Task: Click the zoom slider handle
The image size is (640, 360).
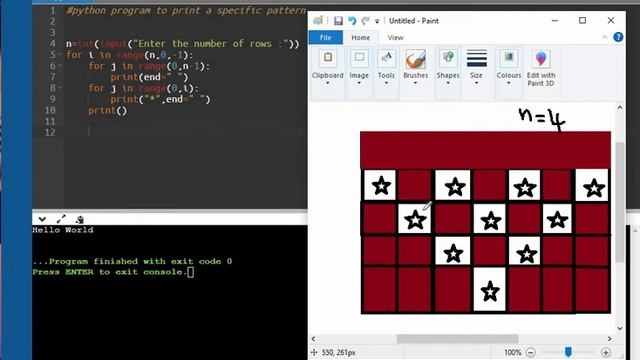Action: pyautogui.click(x=568, y=352)
